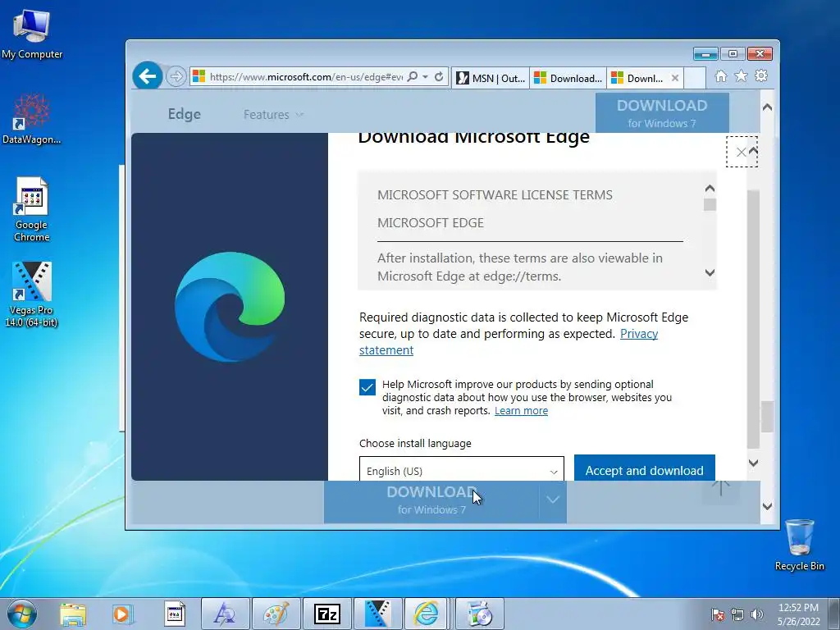Image resolution: width=840 pixels, height=630 pixels.
Task: Open the font viewer taskbar icon
Action: click(226, 614)
